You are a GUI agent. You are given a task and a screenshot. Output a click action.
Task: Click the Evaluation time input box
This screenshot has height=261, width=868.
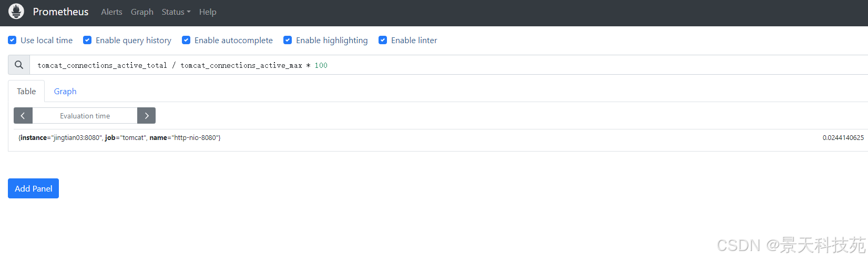coord(85,116)
